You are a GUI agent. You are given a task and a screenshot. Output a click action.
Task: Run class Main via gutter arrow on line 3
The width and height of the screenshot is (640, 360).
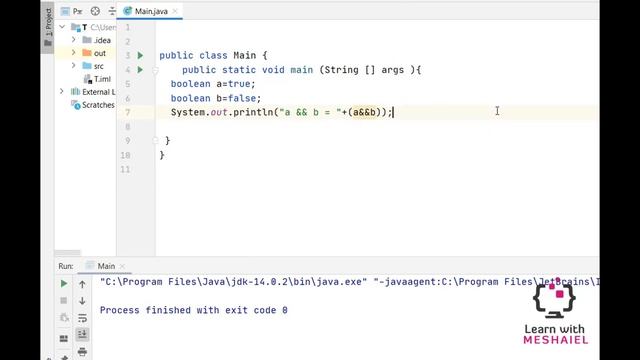pyautogui.click(x=140, y=55)
